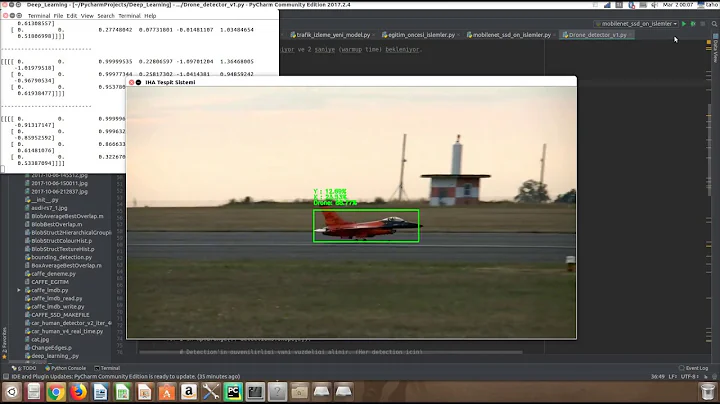The image size is (720, 404).
Task: Select the Drone_detector_v1.py editor tab
Action: pos(597,35)
